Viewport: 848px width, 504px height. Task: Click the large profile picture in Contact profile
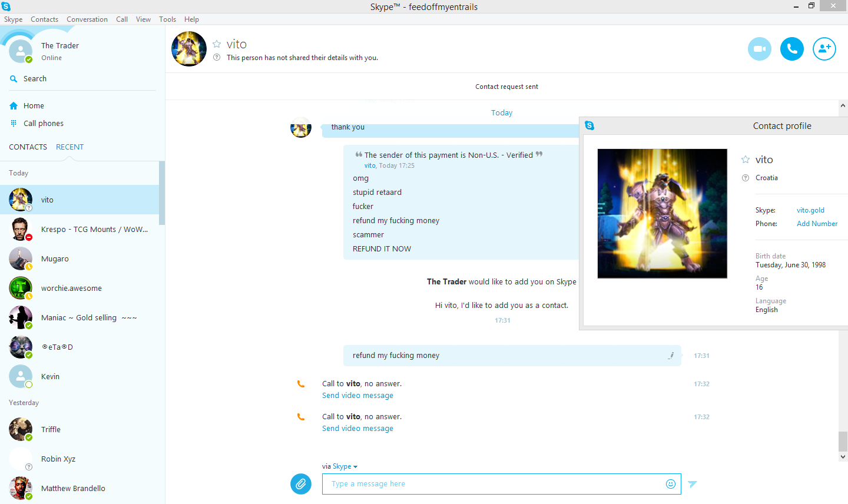(662, 214)
